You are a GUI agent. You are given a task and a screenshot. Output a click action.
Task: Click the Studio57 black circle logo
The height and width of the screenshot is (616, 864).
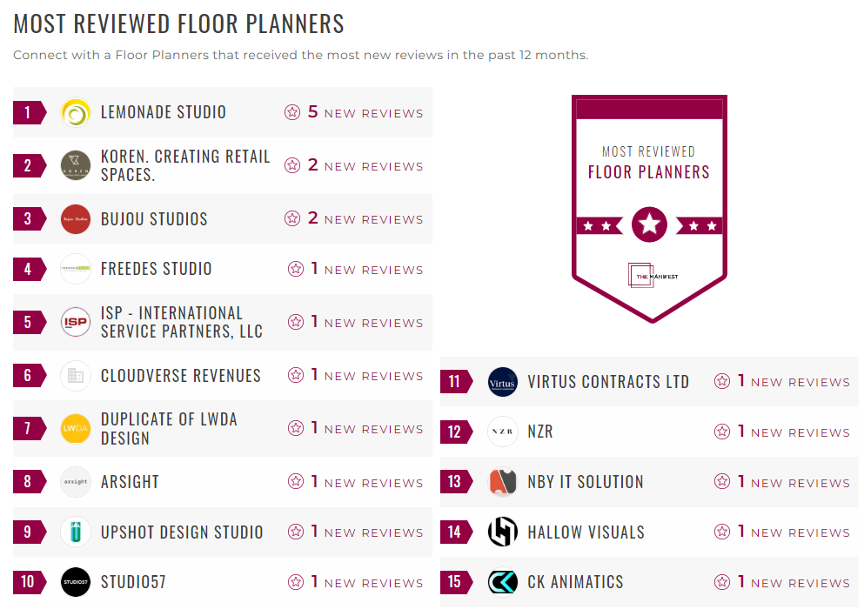pos(76,582)
